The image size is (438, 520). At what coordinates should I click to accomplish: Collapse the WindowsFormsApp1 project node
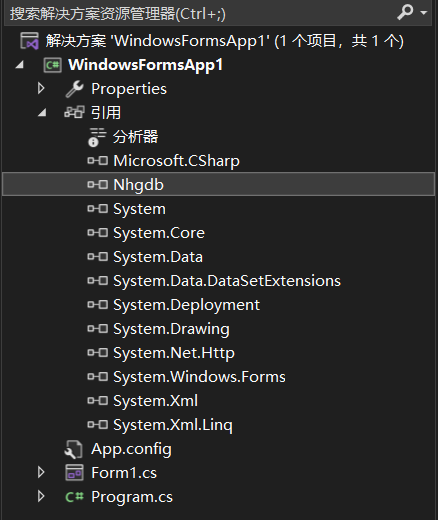point(19,65)
